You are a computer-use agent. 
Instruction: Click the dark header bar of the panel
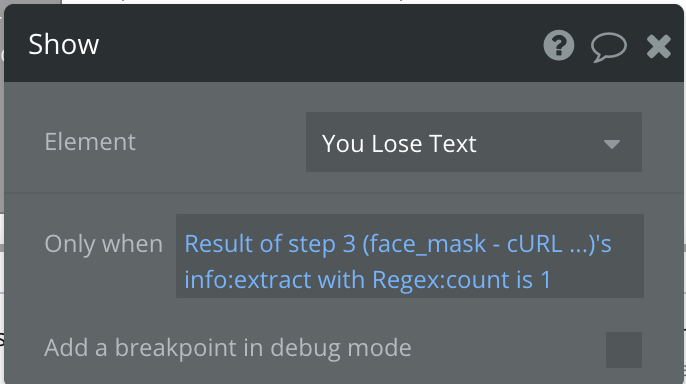[x=306, y=44]
